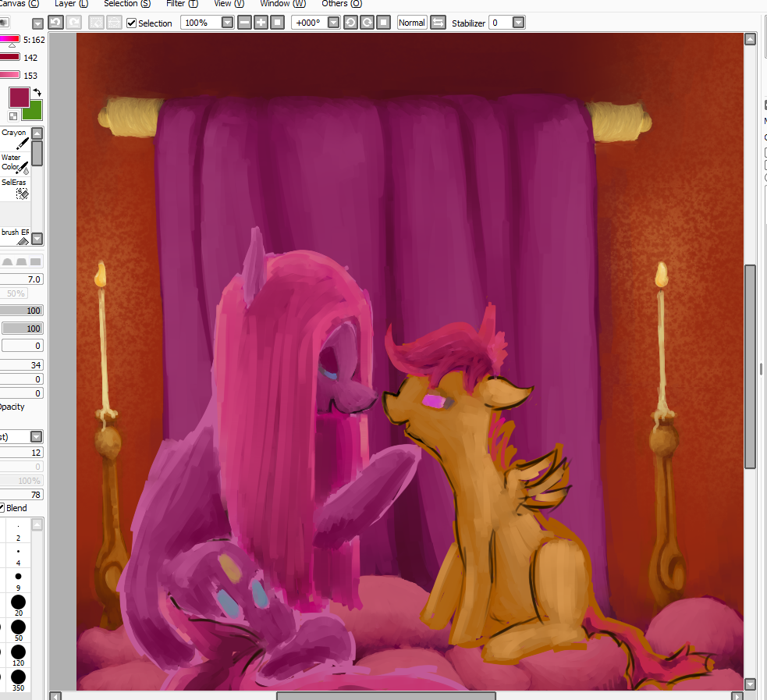This screenshot has width=767, height=700.
Task: Click the brush size list scroll up arrow
Action: [37, 525]
